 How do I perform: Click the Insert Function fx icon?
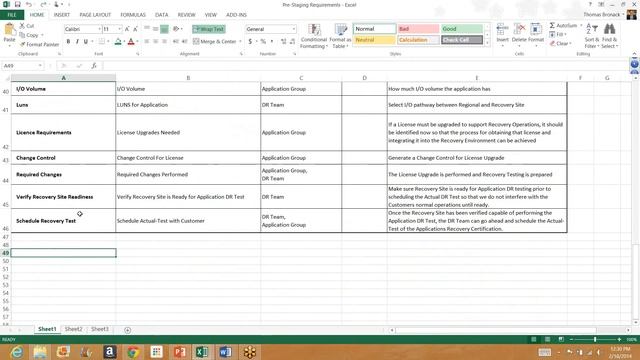click(x=94, y=66)
